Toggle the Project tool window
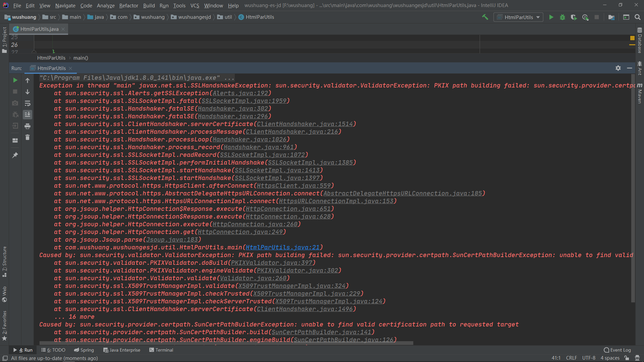The height and width of the screenshot is (362, 644). [x=4, y=40]
